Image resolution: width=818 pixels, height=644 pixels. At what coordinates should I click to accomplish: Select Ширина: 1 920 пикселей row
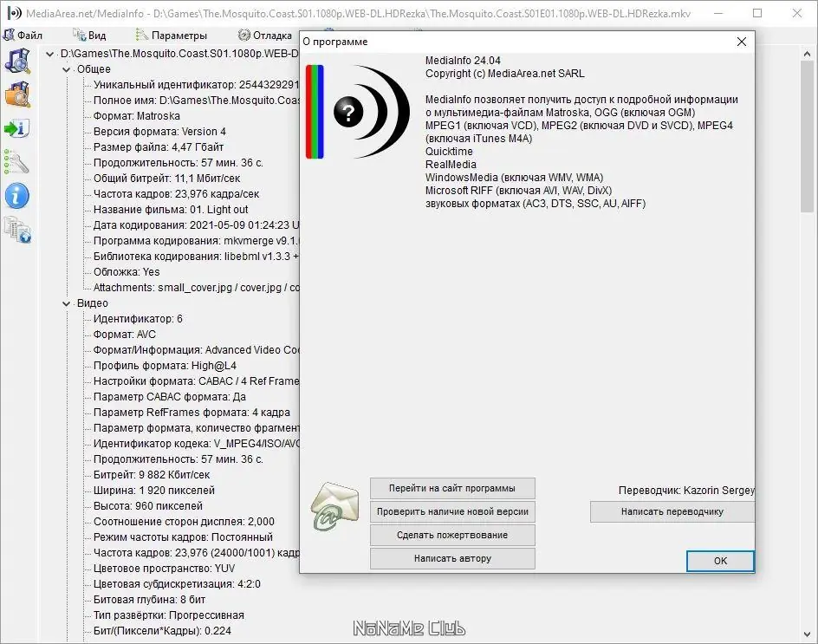154,491
